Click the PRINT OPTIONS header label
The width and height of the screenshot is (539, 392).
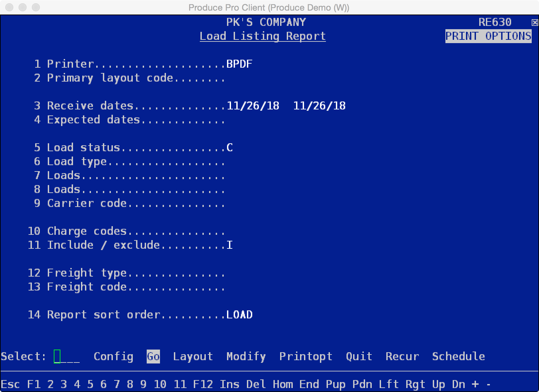pos(488,36)
